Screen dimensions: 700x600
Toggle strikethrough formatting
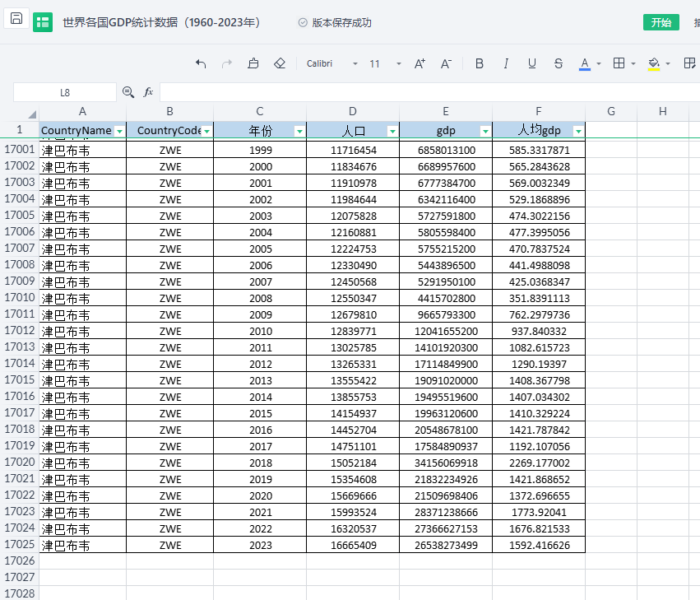tap(558, 64)
